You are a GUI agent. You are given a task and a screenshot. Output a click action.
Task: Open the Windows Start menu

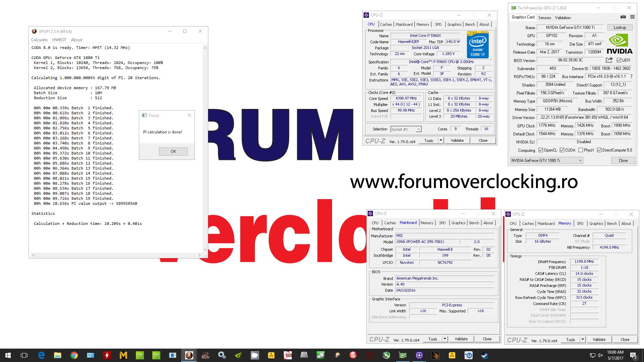coord(8,355)
